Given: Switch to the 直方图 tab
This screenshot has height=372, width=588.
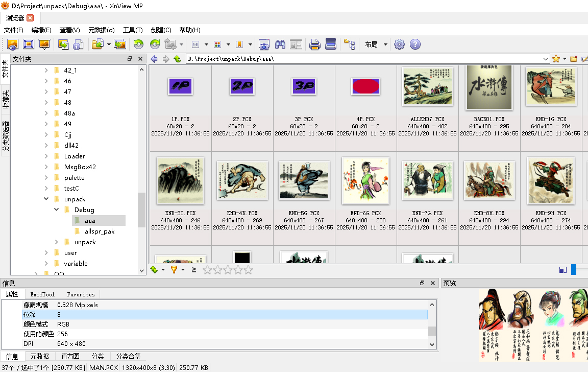Looking at the screenshot, I should tap(70, 356).
